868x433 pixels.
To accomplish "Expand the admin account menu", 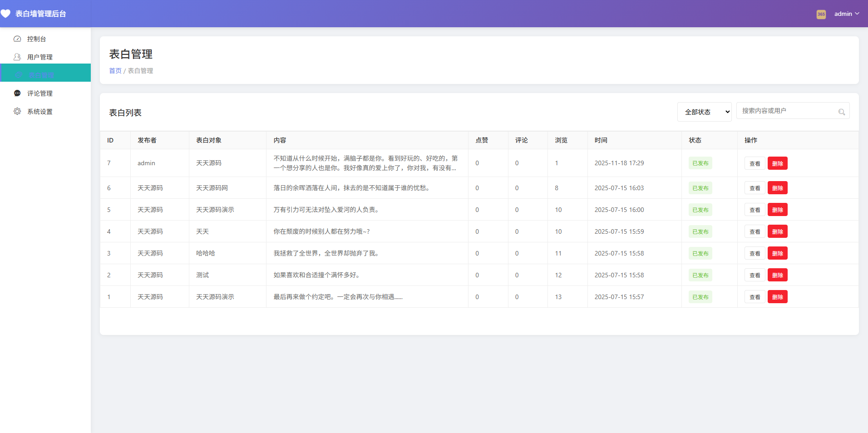I will click(x=846, y=14).
